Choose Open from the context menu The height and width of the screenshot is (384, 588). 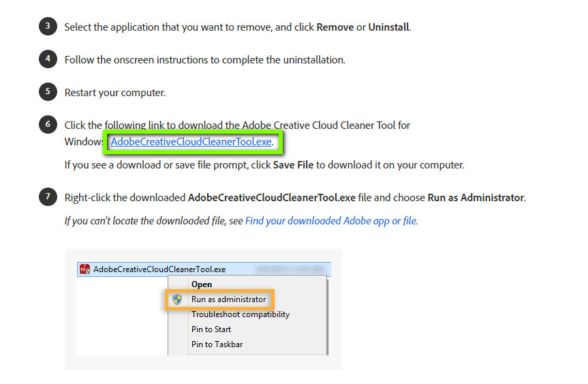[x=202, y=284]
